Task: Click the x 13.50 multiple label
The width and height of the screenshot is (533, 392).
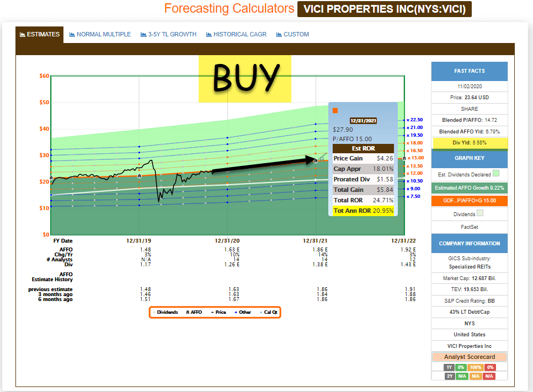Action: (x=415, y=166)
